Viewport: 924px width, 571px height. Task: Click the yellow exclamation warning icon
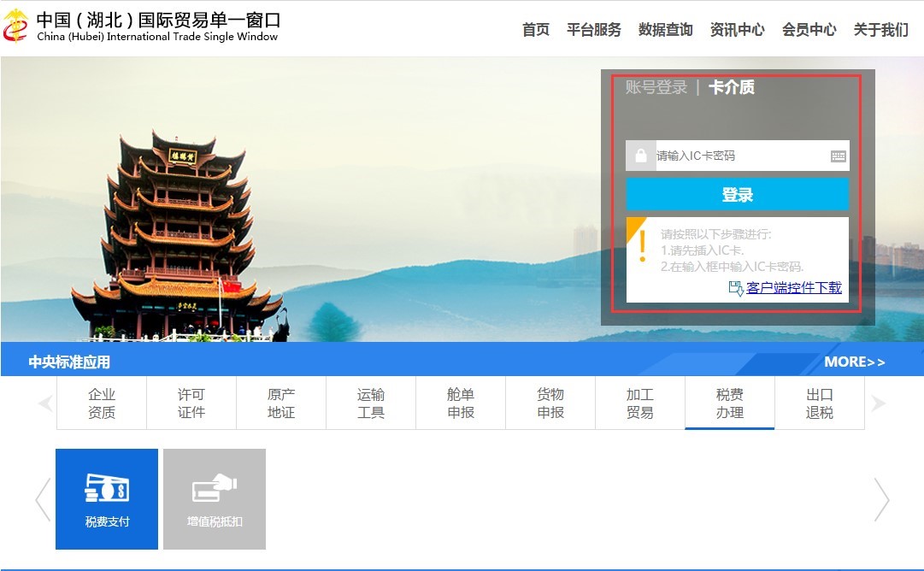[642, 244]
